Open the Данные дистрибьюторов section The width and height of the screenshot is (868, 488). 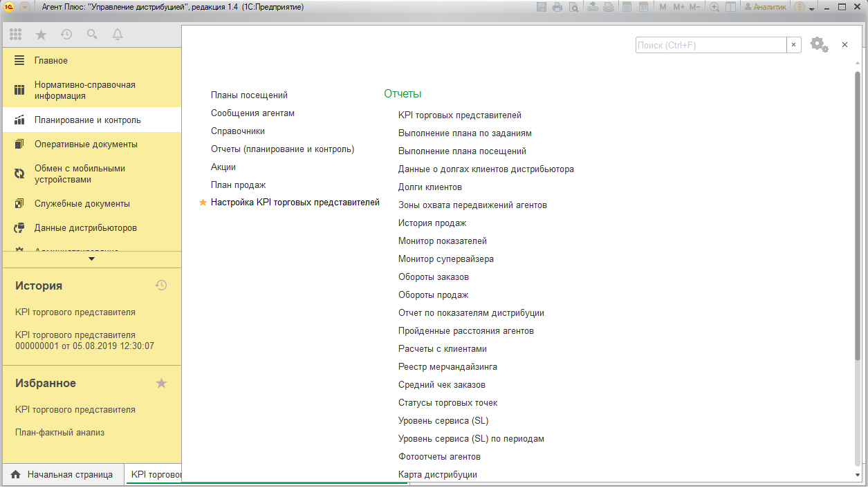coord(92,227)
